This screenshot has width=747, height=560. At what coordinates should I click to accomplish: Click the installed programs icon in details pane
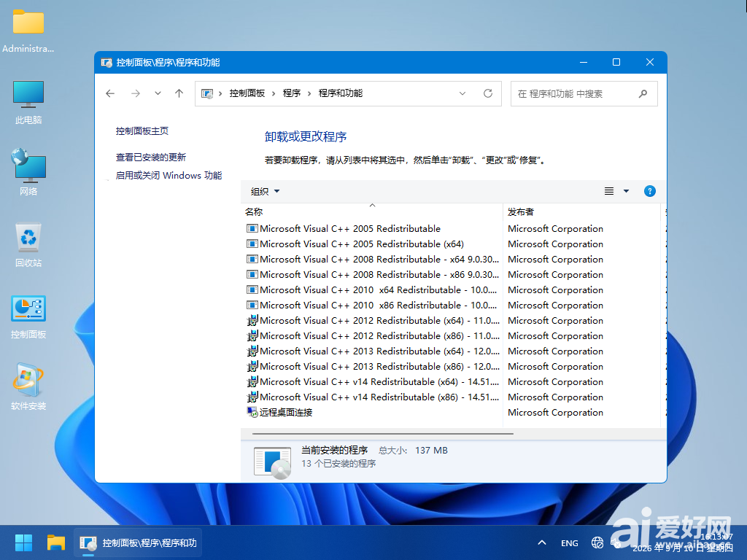(273, 462)
